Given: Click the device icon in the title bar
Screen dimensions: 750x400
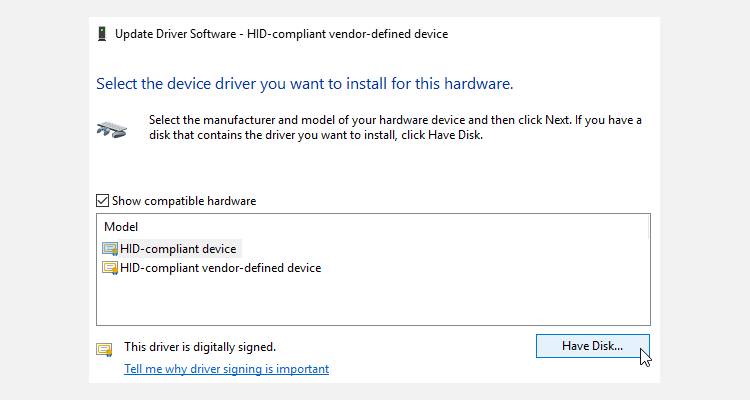Looking at the screenshot, I should (x=102, y=34).
